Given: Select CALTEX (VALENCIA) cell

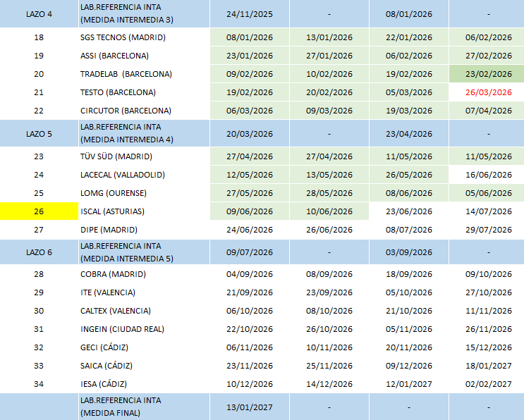Looking at the screenshot, I should click(x=144, y=311).
